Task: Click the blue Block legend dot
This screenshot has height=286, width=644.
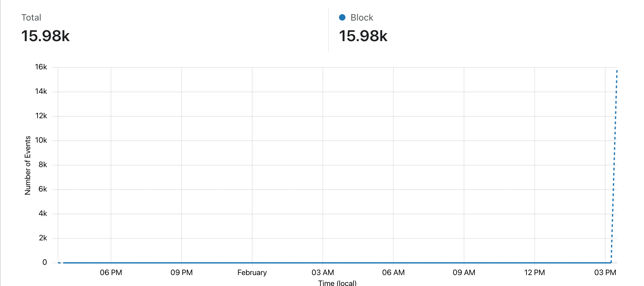Action: [x=342, y=17]
